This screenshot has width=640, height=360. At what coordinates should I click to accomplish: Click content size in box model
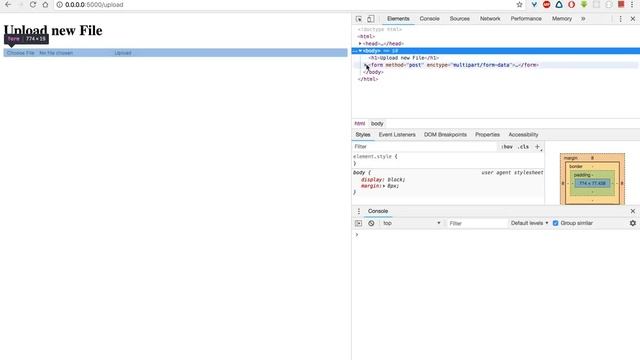pos(592,183)
